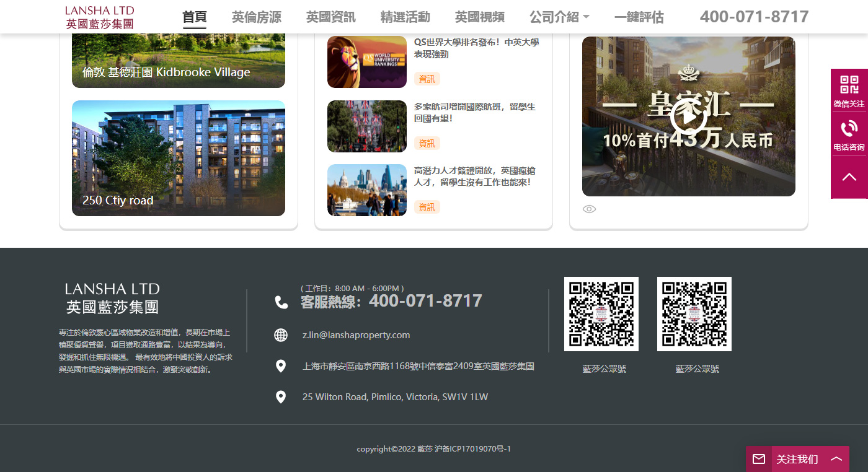Click the globe icon beside email address
The height and width of the screenshot is (472, 868).
pos(281,335)
